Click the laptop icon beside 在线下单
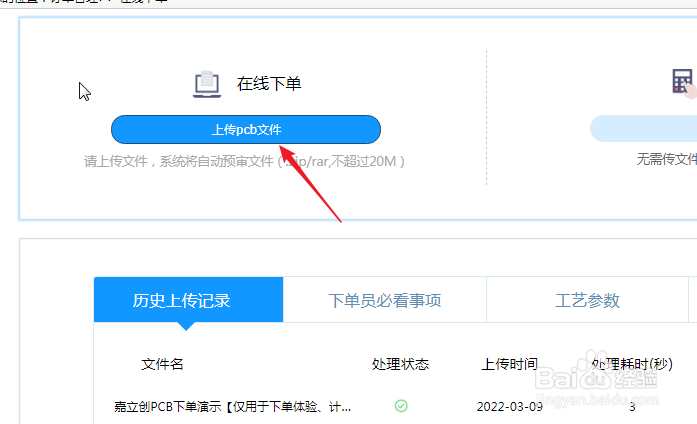697x424 pixels. (x=207, y=84)
